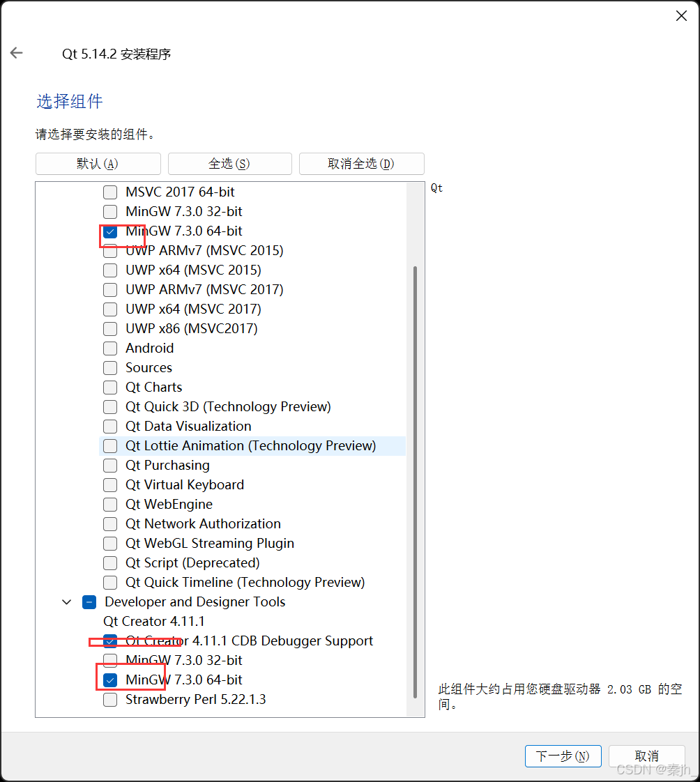
Task: Enable the Qt Charts checkbox
Action: pyautogui.click(x=109, y=388)
